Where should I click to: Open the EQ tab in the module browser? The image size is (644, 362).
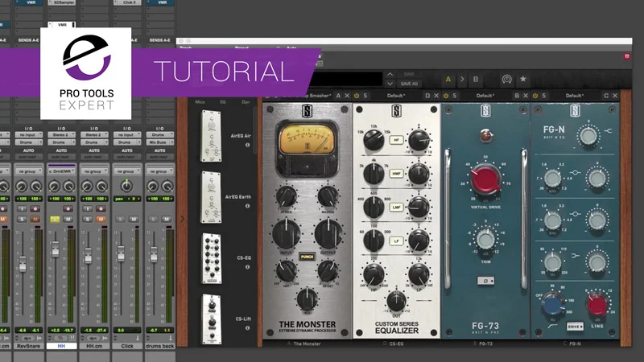tap(223, 102)
